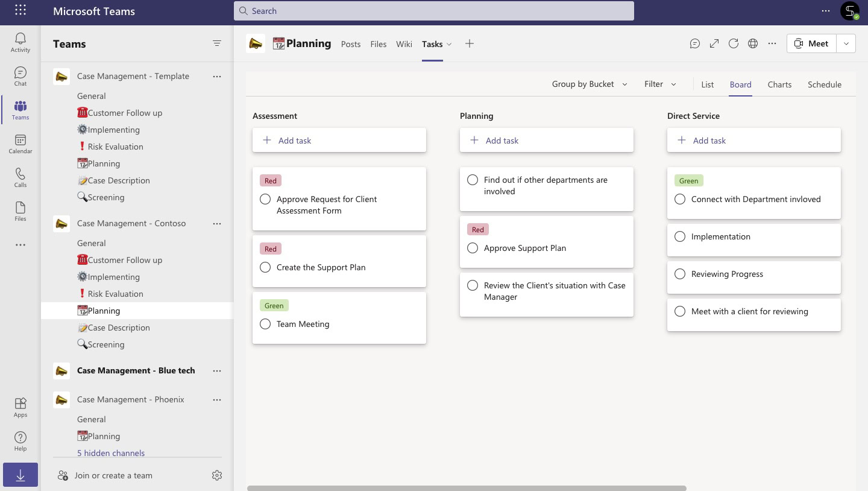The height and width of the screenshot is (491, 868).
Task: Open the Teams list filter icon
Action: coord(217,43)
